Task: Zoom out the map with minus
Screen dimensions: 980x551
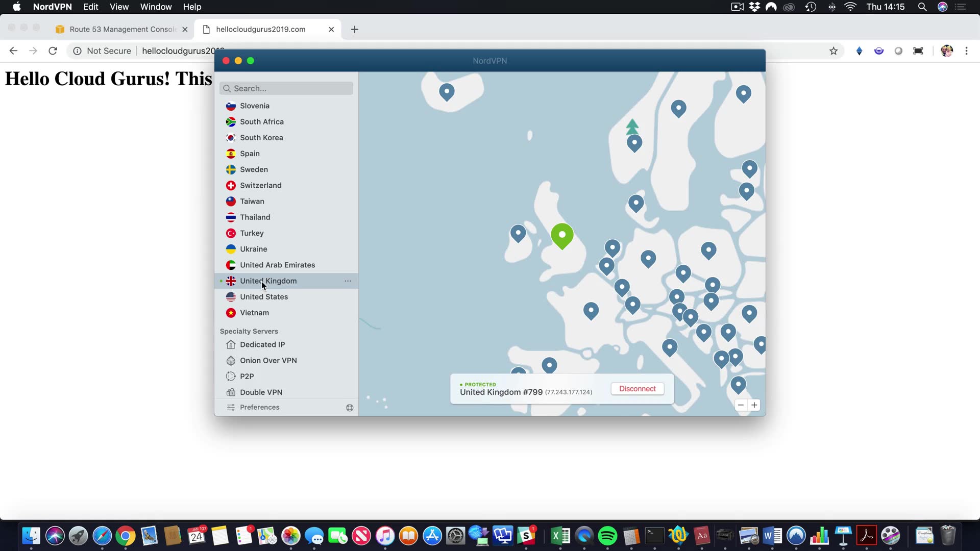Action: [x=741, y=405]
